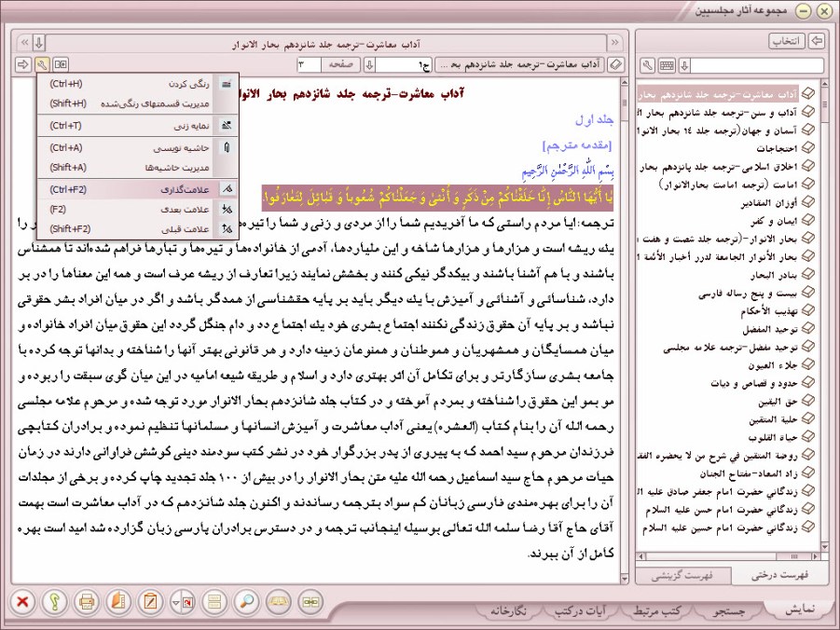Choose حاشیه نویسی from the tools menu
Image resolution: width=840 pixels, height=630 pixels.
tap(138, 147)
